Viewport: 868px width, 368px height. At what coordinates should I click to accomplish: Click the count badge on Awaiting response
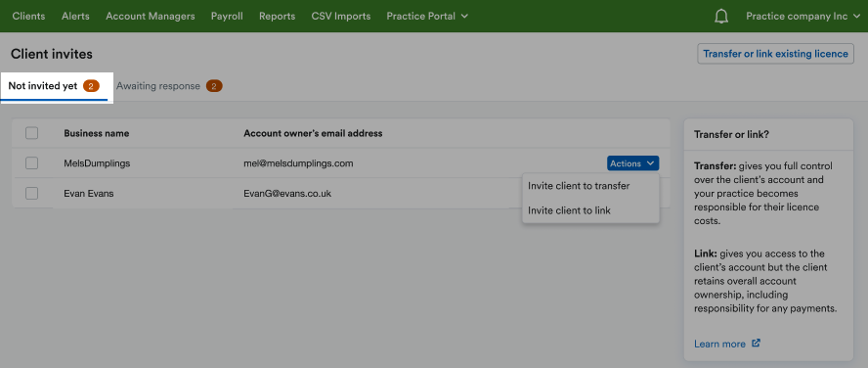pyautogui.click(x=214, y=86)
